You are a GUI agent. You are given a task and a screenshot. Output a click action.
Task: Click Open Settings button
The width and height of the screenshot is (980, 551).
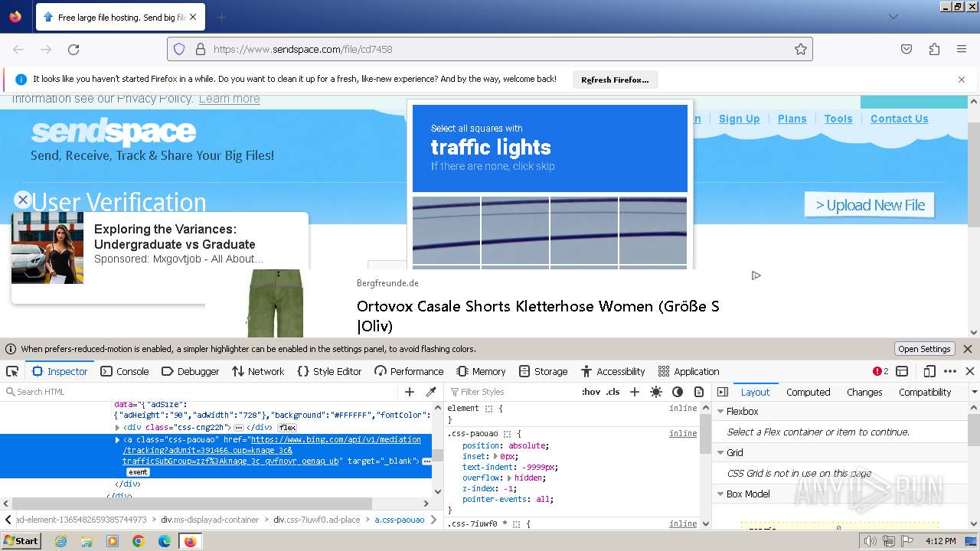point(924,349)
